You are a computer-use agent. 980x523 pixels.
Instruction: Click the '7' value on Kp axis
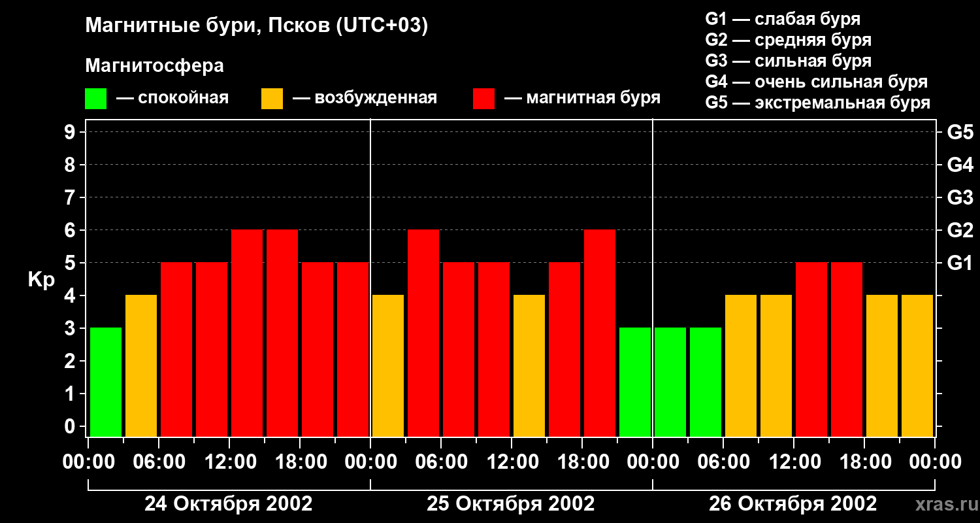point(71,197)
